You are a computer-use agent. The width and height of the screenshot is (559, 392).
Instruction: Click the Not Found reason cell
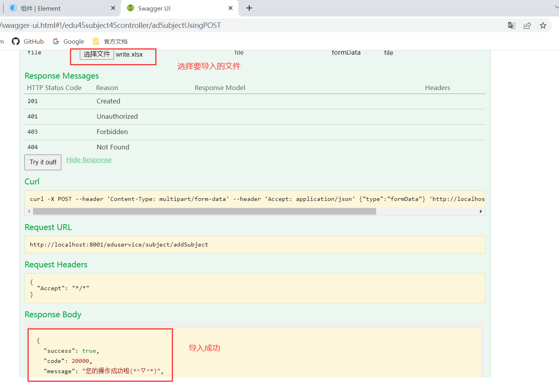[x=113, y=147]
